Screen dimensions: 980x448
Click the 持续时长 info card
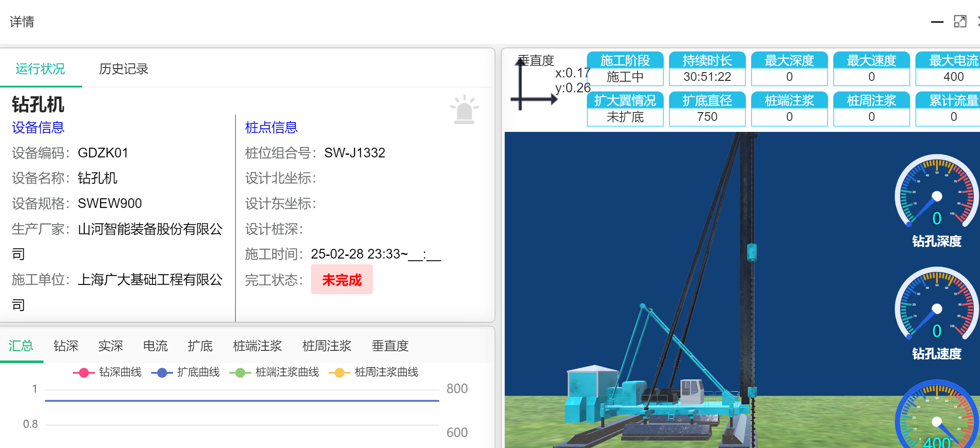tap(707, 69)
